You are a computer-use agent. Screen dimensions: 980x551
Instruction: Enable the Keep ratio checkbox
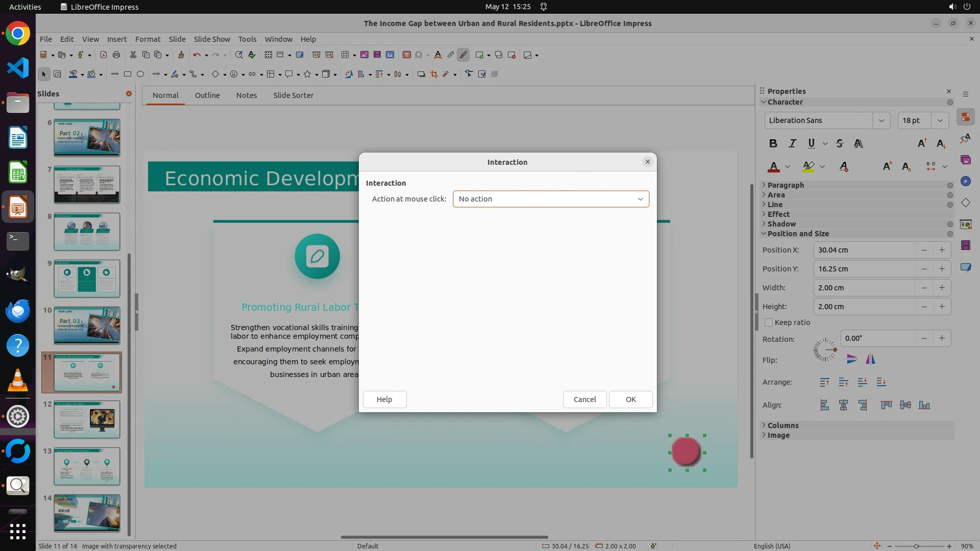click(x=769, y=322)
